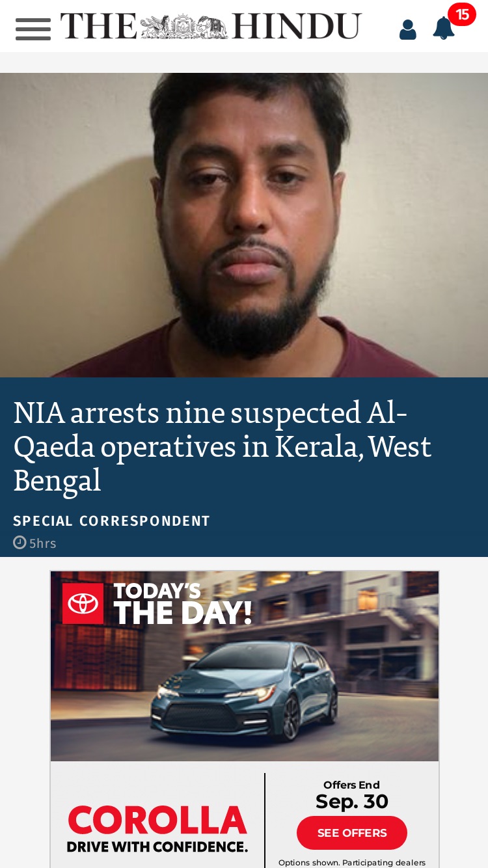
Task: Tap the Today's The Day ad text
Action: point(183,604)
